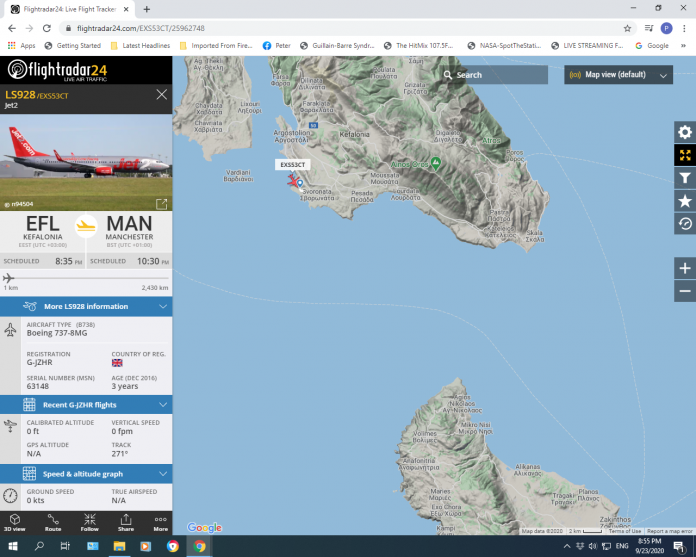Open the Map view (default) dropdown
Image resolution: width=696 pixels, height=557 pixels.
coord(618,75)
